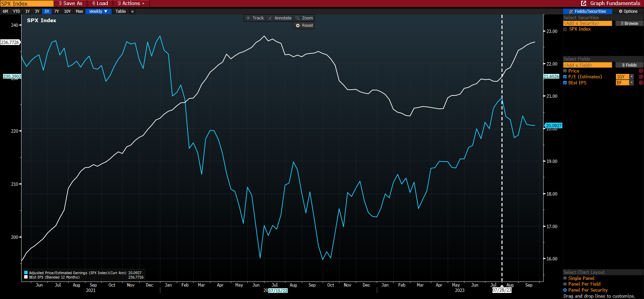
Task: Remove the P/E (Estimates) field with red X
Action: click(641, 77)
